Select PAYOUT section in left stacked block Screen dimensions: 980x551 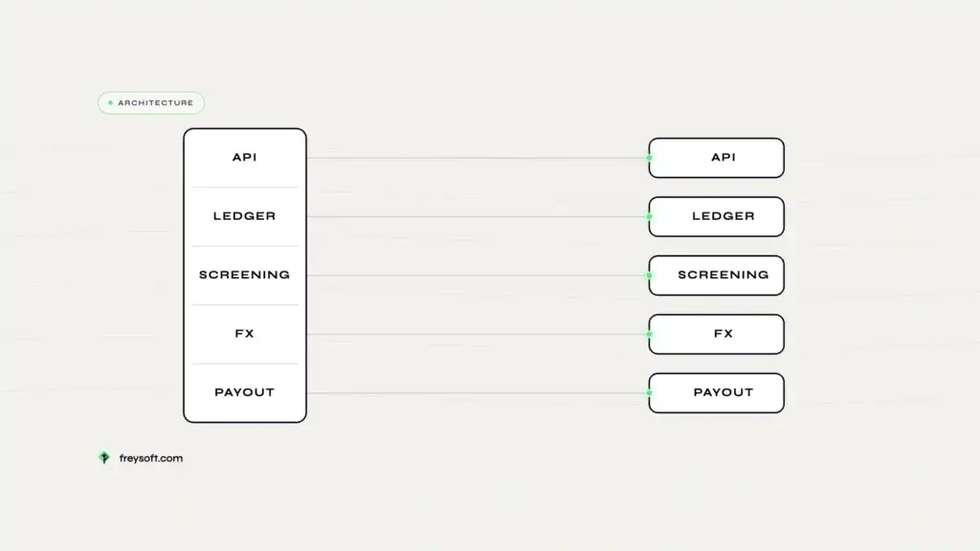pyautogui.click(x=245, y=392)
